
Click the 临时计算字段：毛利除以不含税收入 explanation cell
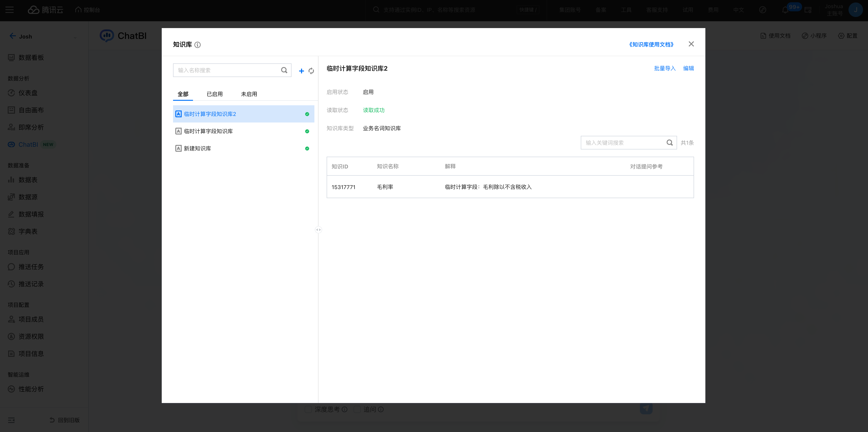pos(488,187)
